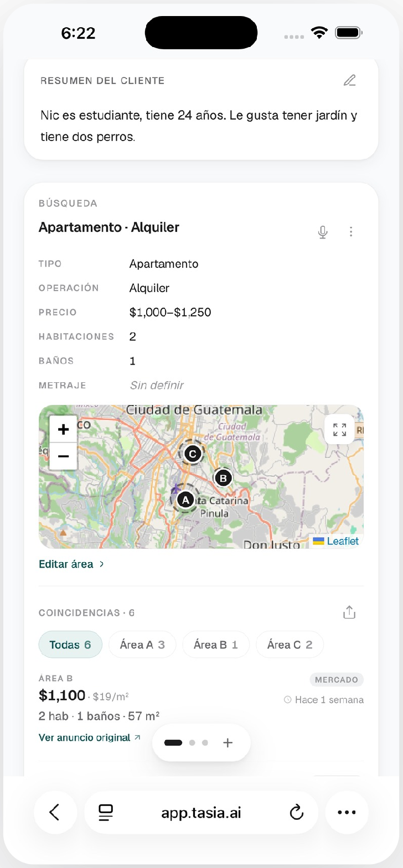Select map marker B
This screenshot has height=868, width=403.
[x=223, y=478]
